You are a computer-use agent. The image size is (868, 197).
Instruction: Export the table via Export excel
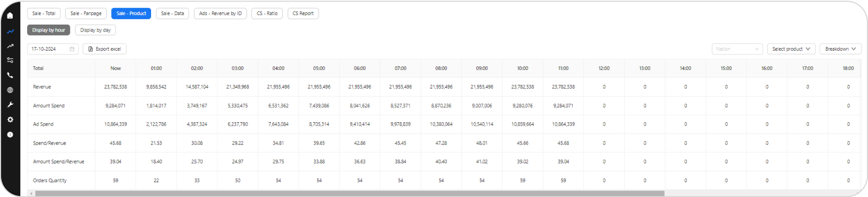[105, 49]
